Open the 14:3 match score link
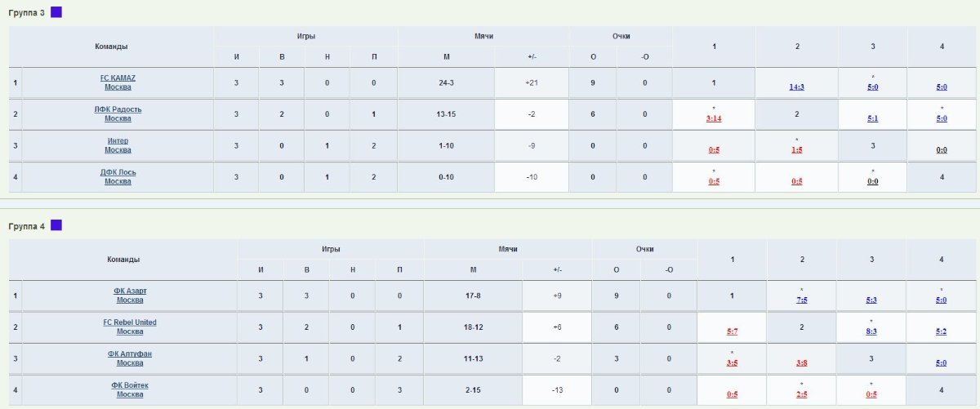The width and height of the screenshot is (980, 409). (797, 87)
